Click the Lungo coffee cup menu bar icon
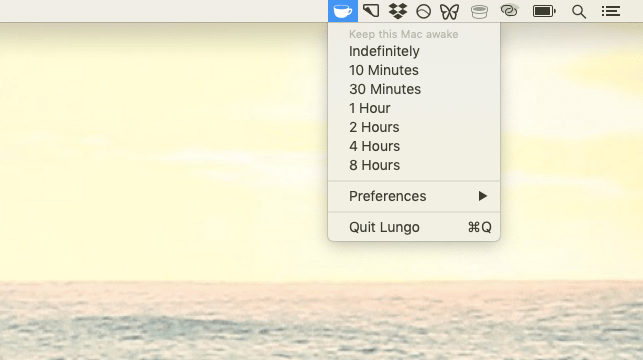This screenshot has width=643, height=360. [x=343, y=11]
